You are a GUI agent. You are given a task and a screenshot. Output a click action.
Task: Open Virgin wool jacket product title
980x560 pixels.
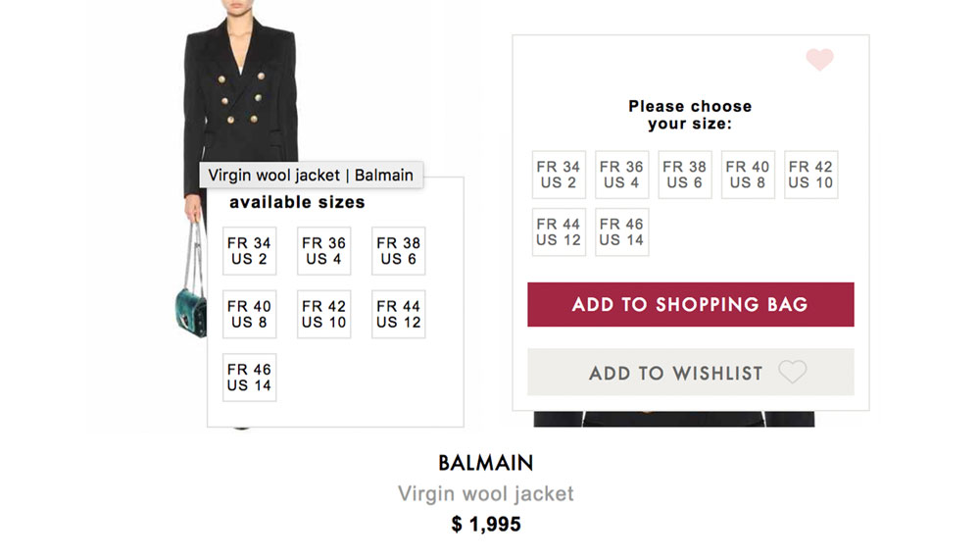pos(485,493)
